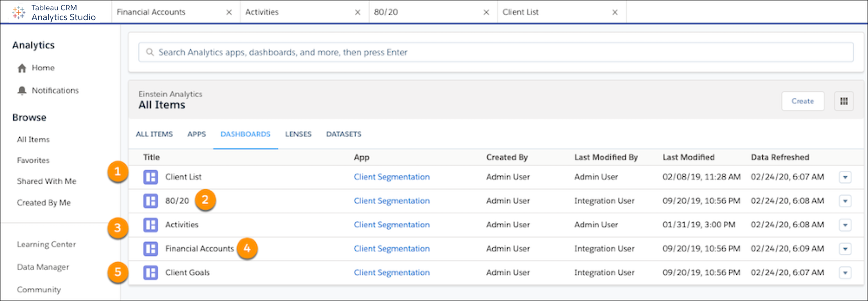Click the 01/31/19, 3:00 PM date cell
Screen dimensions: 868x301
[x=699, y=225]
